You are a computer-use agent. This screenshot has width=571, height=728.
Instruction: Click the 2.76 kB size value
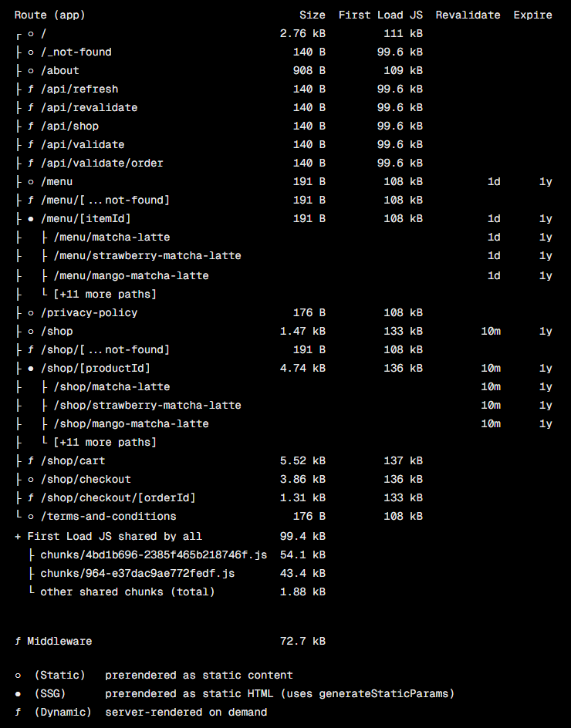[x=302, y=34]
